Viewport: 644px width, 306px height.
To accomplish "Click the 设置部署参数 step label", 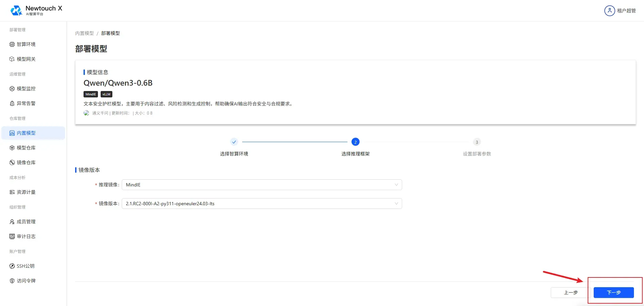I will (477, 154).
